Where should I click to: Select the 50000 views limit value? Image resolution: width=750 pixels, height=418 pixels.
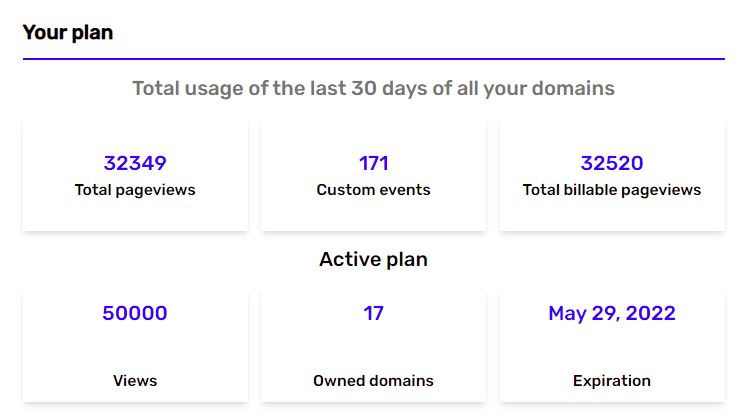(135, 313)
